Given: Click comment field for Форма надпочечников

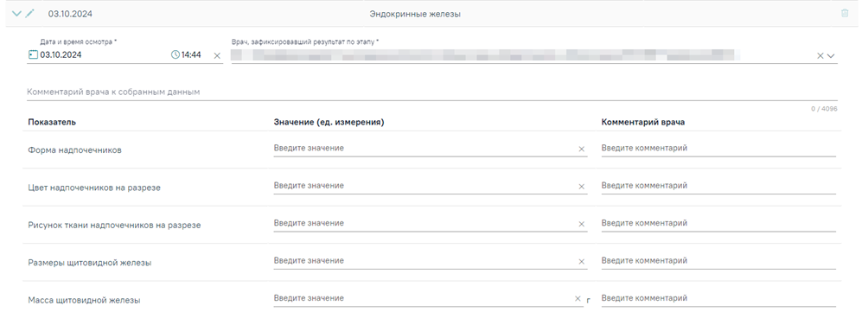Looking at the screenshot, I should (x=718, y=149).
